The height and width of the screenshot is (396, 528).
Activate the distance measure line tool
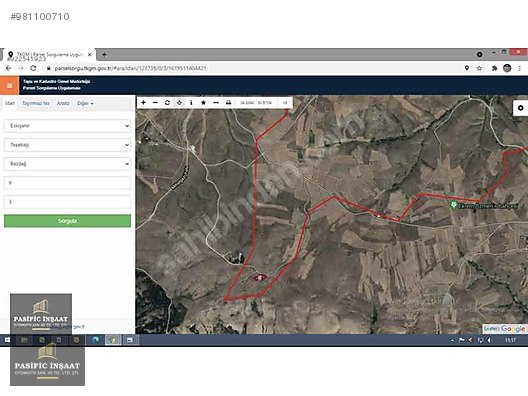click(216, 102)
